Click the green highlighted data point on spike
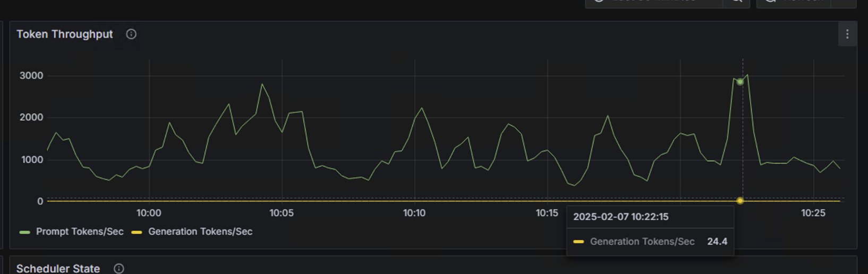The height and width of the screenshot is (274, 868). coord(740,82)
